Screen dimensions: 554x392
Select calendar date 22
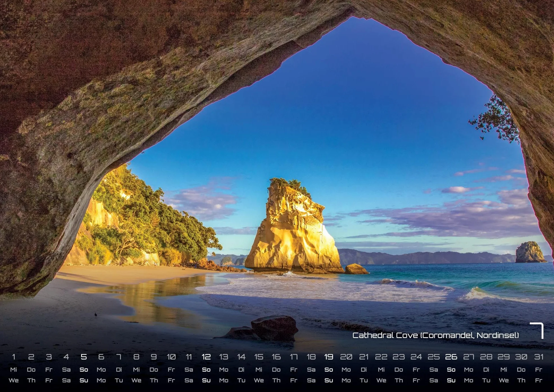(x=381, y=357)
